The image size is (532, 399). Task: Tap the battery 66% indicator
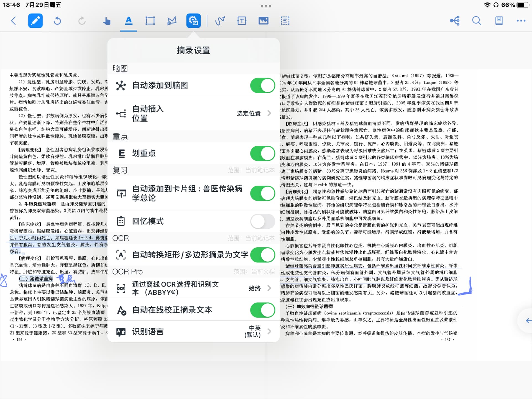[515, 5]
